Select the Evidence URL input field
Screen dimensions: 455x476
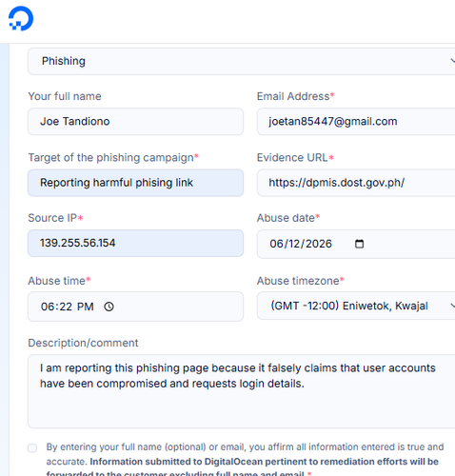point(356,183)
